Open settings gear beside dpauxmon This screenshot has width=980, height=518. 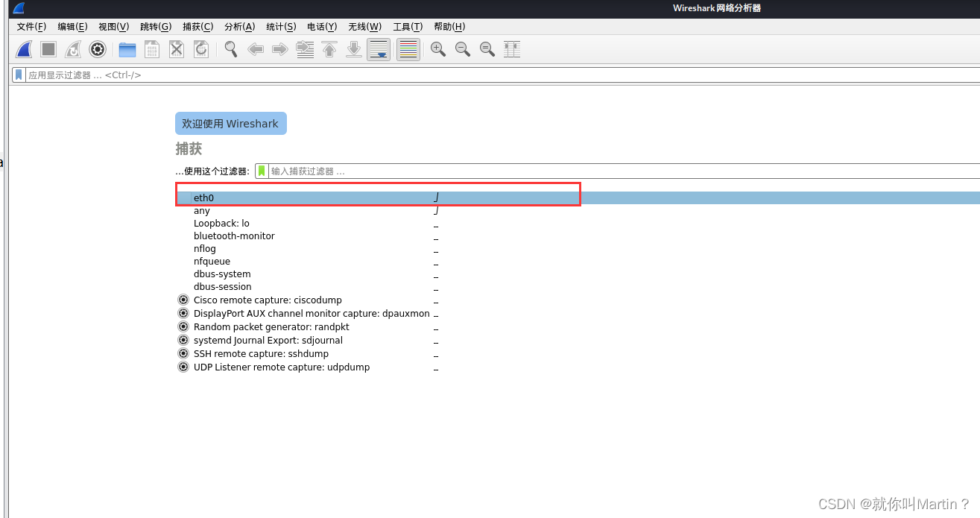coord(183,313)
